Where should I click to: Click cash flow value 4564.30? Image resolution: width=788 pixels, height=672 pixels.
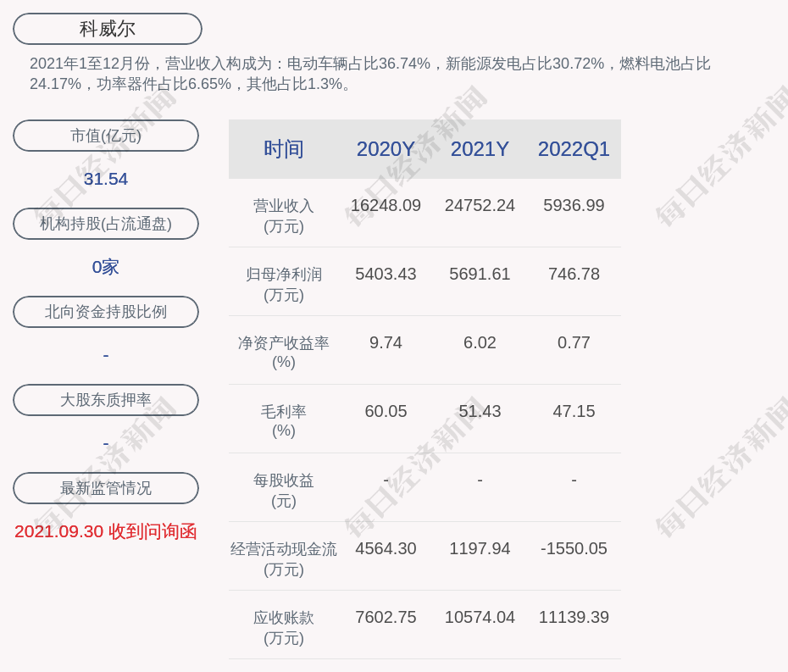point(386,548)
